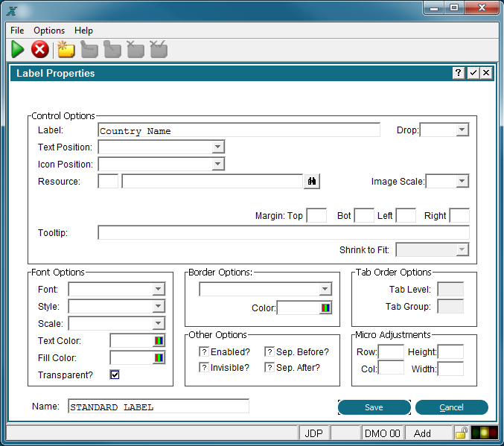Screen dimensions: 504x446
Task: Click the second greyed folder toolbar icon
Action: 112,50
